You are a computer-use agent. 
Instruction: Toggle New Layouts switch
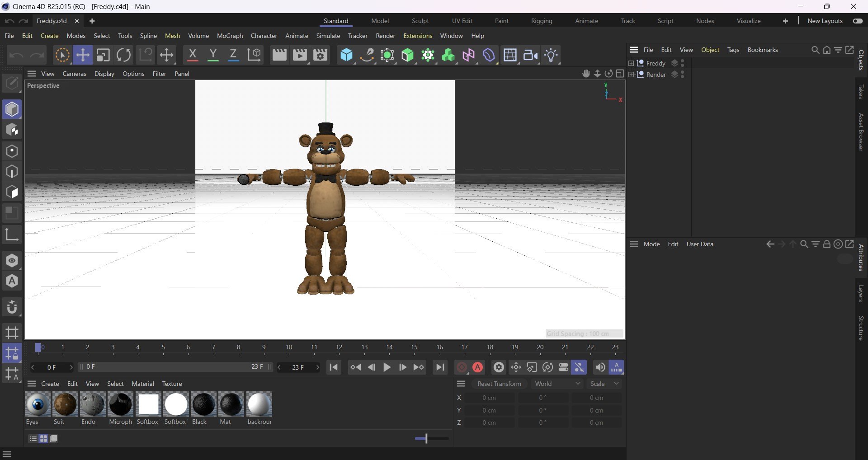[858, 21]
